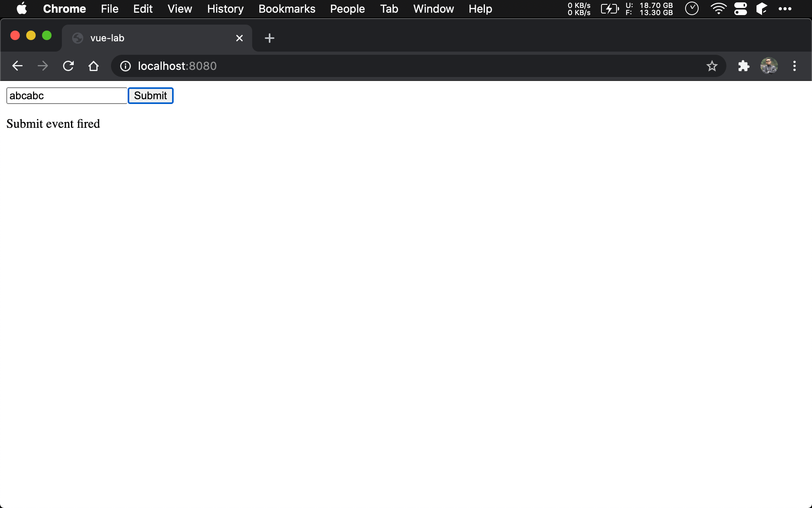Click the browser back arrow
The image size is (812, 508).
coord(17,66)
